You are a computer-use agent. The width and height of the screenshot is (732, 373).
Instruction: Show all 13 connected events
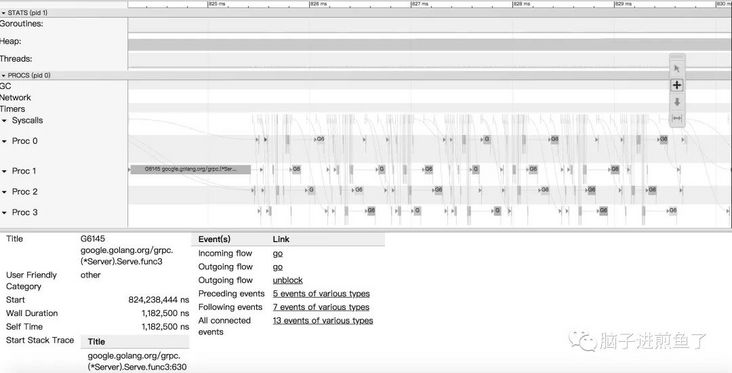(323, 321)
